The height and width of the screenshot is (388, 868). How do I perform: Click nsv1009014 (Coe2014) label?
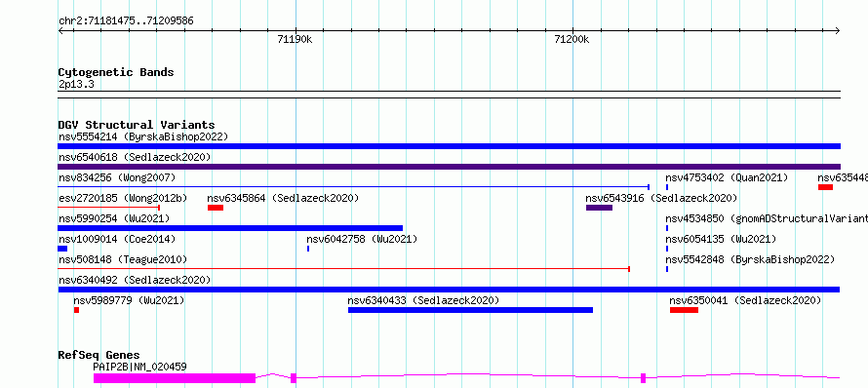pyautogui.click(x=117, y=239)
